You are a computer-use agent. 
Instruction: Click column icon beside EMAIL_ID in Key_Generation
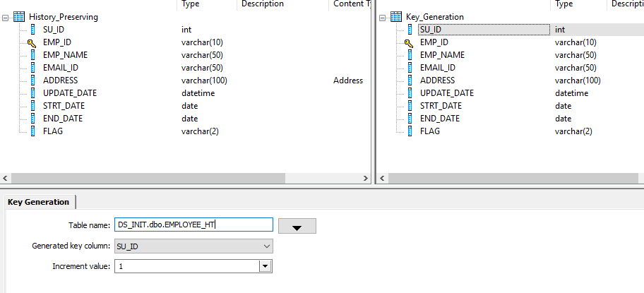(x=410, y=68)
